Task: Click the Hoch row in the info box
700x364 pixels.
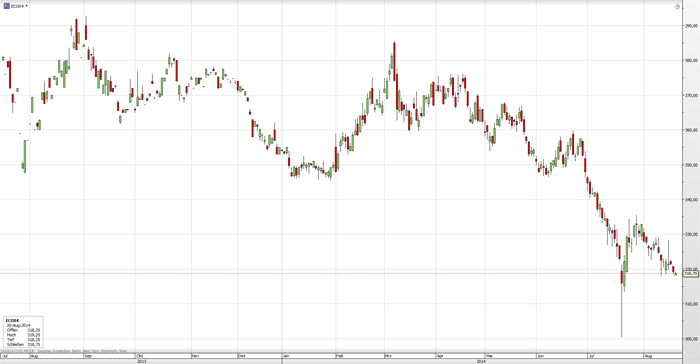Action: [23, 335]
